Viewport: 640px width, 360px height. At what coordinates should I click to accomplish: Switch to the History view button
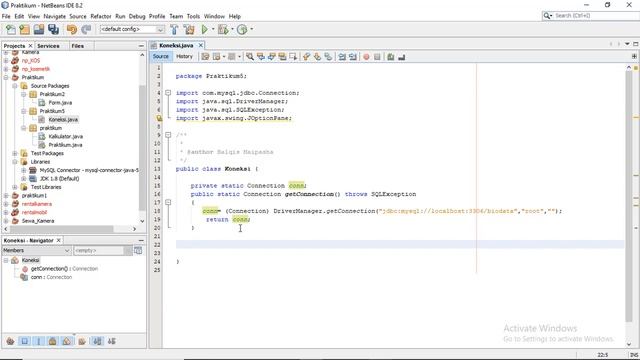184,56
